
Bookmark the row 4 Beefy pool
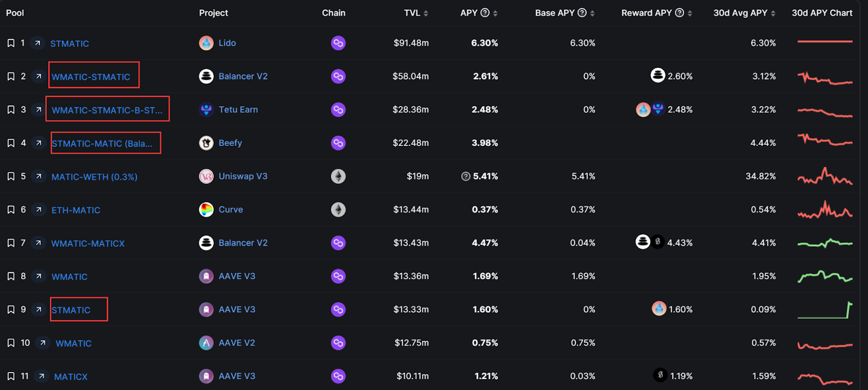(x=11, y=143)
